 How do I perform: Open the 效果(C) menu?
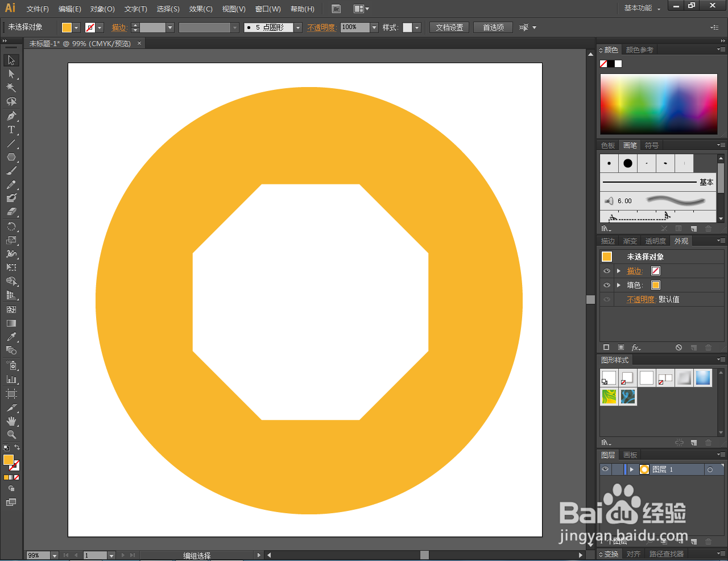click(x=201, y=9)
